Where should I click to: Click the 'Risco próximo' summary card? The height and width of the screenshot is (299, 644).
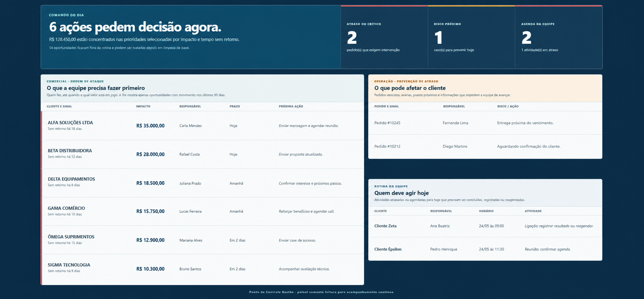pos(471,37)
